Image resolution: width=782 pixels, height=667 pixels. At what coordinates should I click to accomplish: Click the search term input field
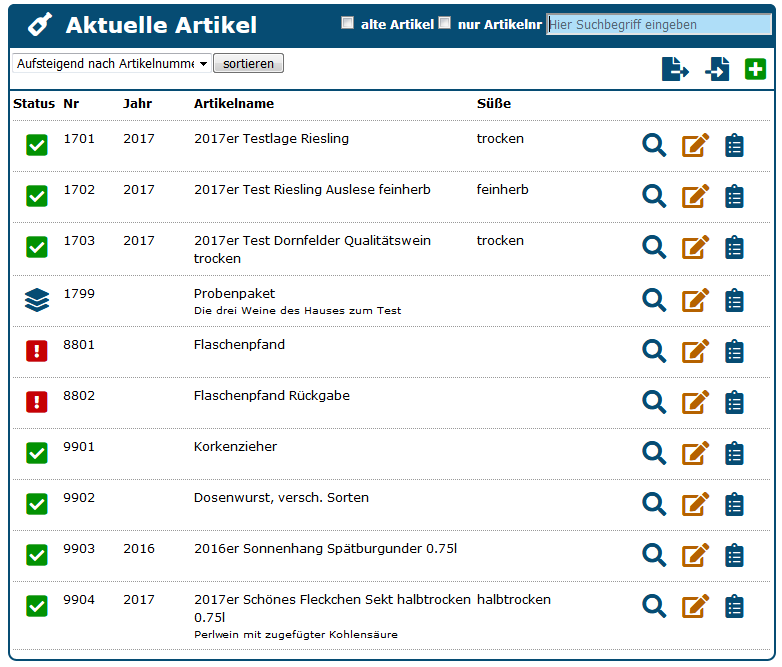[659, 25]
